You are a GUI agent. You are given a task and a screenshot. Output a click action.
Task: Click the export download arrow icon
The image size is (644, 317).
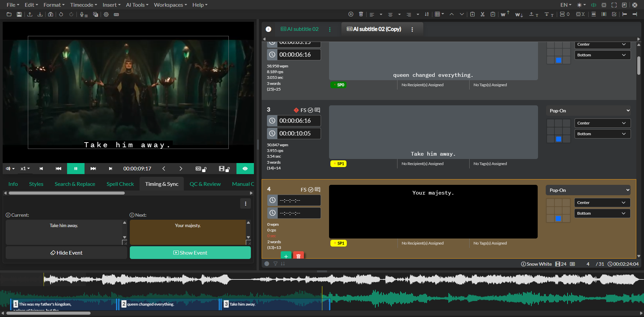pyautogui.click(x=40, y=14)
